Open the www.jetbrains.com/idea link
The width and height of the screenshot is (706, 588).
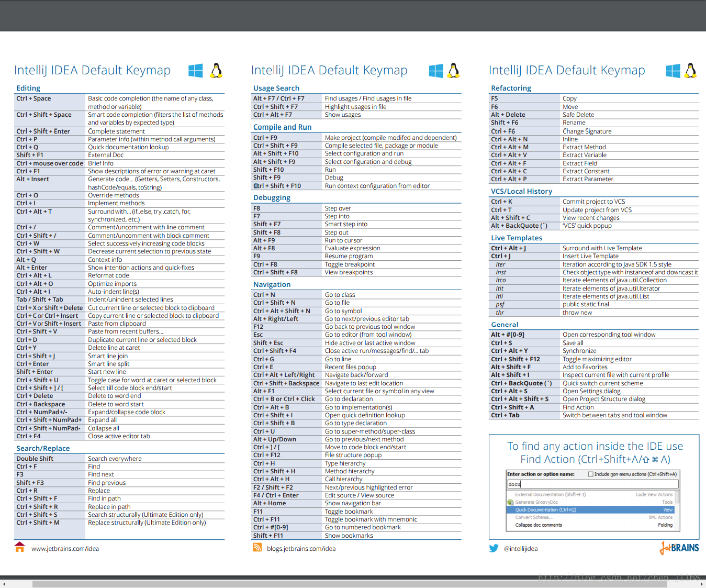65,549
